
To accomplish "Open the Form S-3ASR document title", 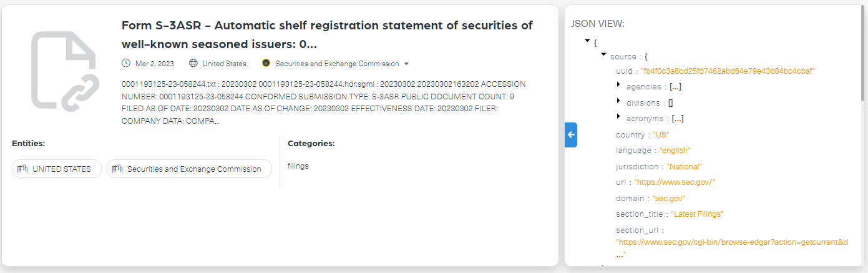I will click(x=327, y=35).
